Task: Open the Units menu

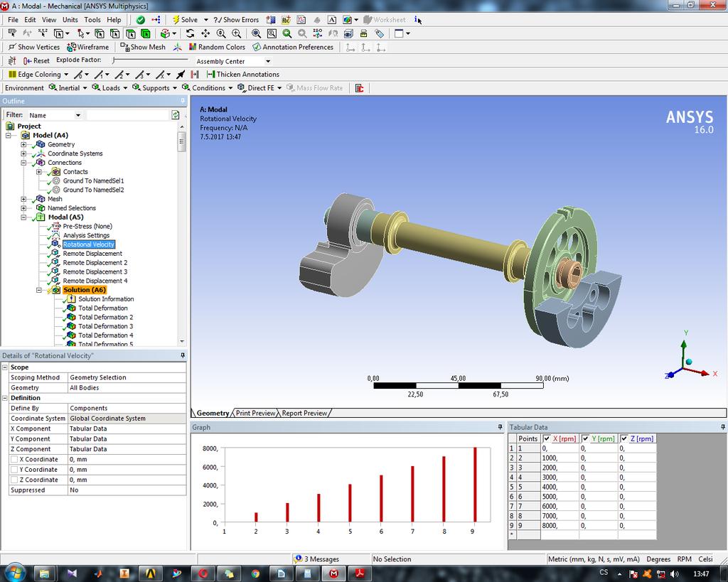Action: click(x=70, y=19)
